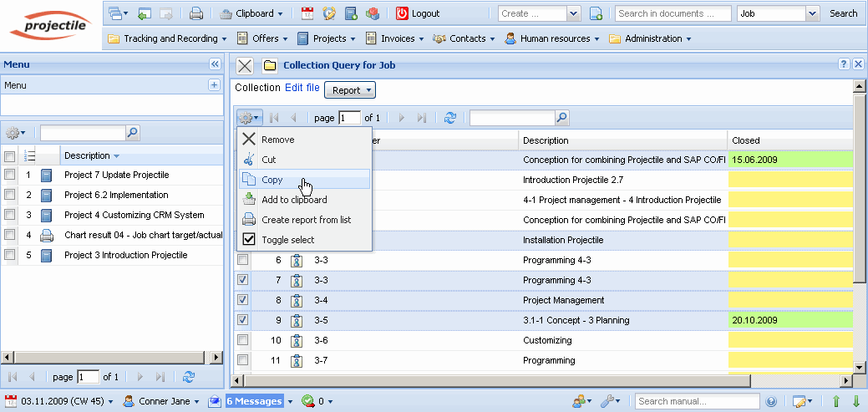Image resolution: width=868 pixels, height=412 pixels.
Task: Click the plus icon in the Menu panel
Action: [214, 85]
